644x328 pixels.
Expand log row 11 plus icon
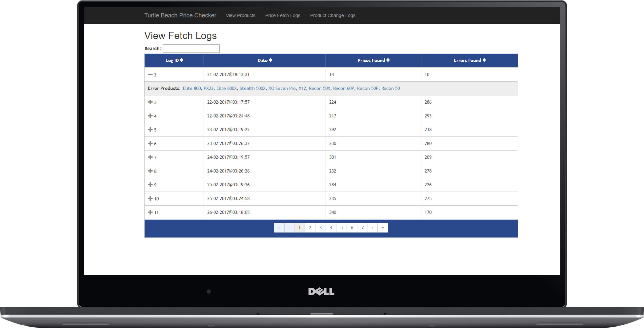click(150, 212)
